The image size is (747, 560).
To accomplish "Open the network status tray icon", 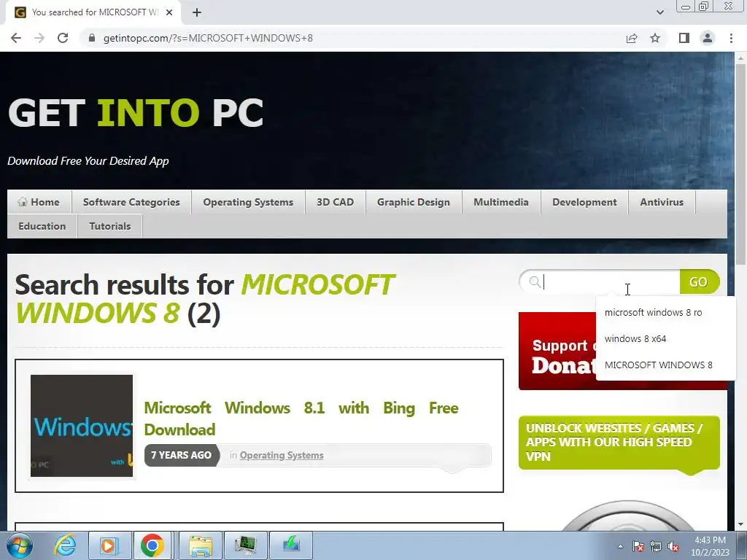I will pos(656,546).
